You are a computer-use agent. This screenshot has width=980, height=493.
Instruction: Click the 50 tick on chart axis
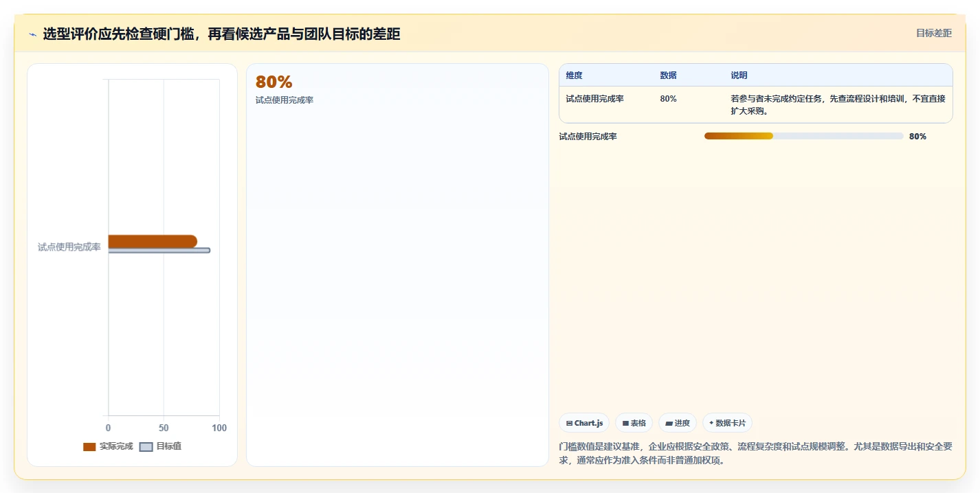tap(164, 428)
